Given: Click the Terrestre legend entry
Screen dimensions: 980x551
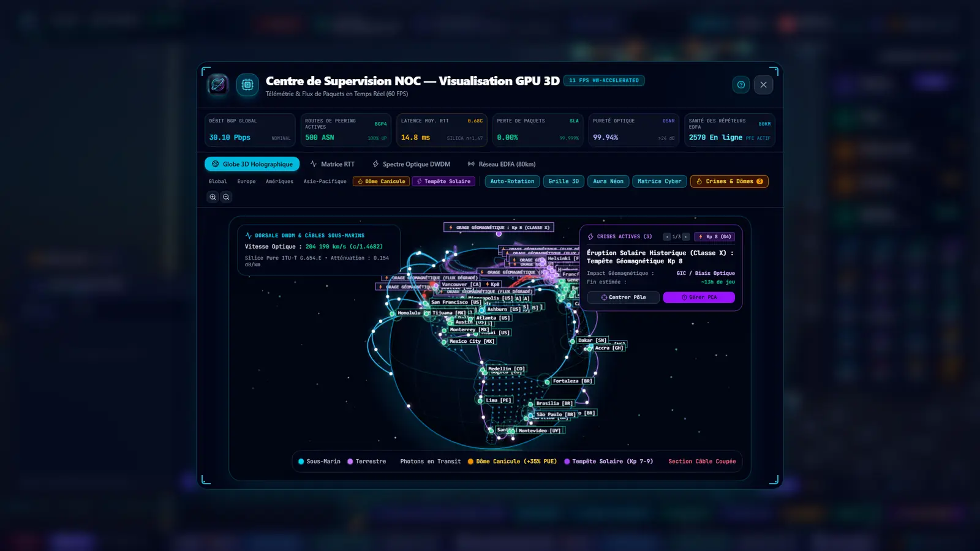Looking at the screenshot, I should [x=366, y=462].
